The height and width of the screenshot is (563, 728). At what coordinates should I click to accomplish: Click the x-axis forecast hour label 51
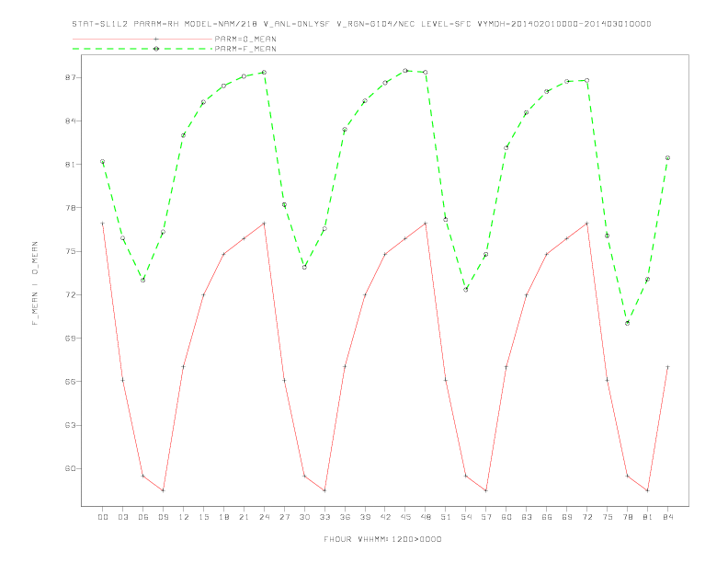click(x=446, y=517)
